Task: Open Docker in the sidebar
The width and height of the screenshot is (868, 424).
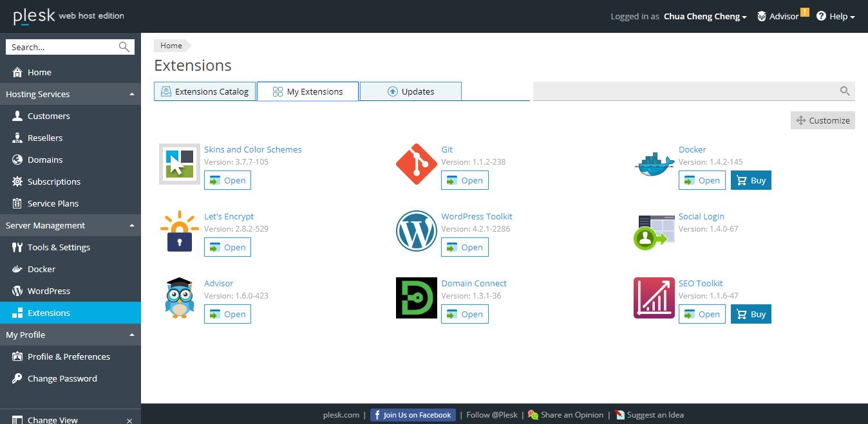Action: 70,269
